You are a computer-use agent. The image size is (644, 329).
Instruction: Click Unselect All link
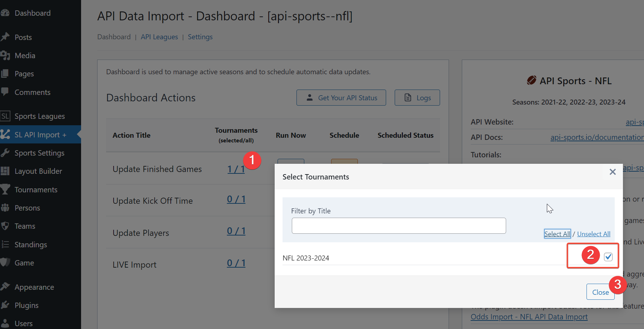coord(594,234)
